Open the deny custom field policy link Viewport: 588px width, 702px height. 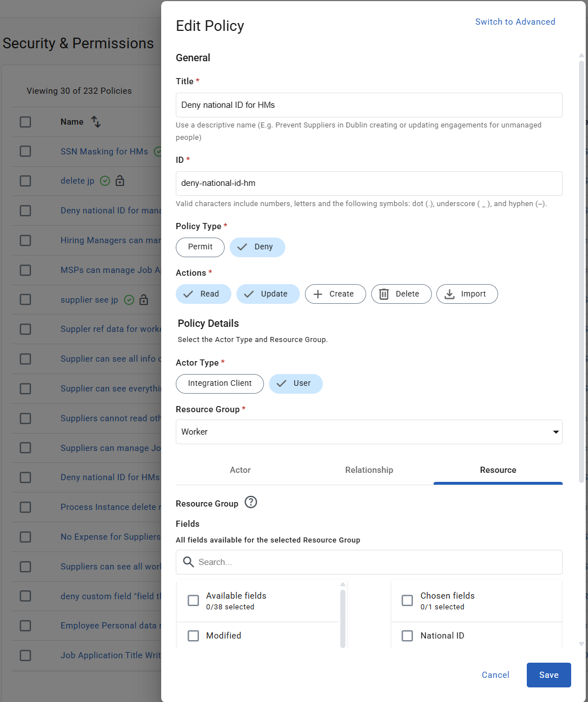click(111, 596)
